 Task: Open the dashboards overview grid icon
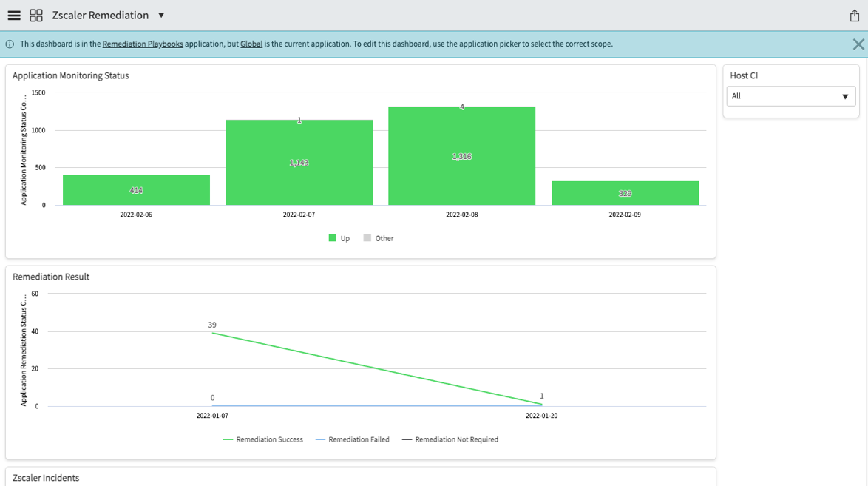click(x=36, y=16)
